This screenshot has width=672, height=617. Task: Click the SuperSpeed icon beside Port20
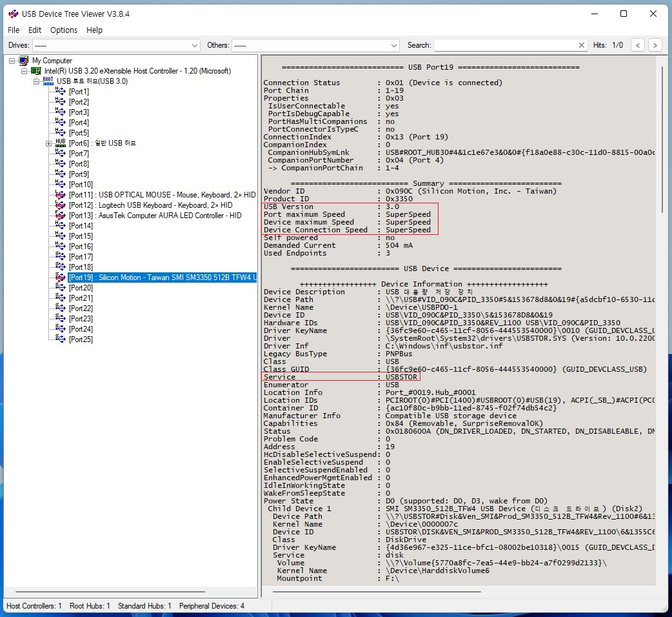60,288
